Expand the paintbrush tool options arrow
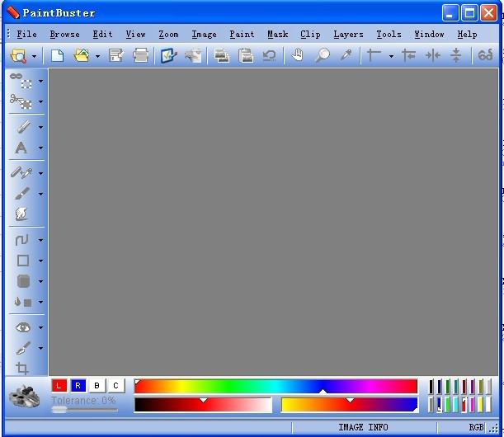 pos(40,194)
